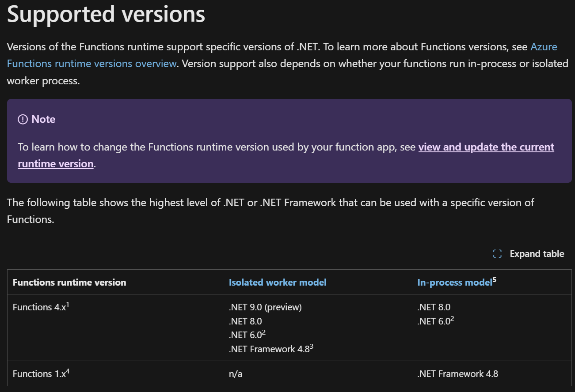Click footnote 4 next to Functions 1.x
This screenshot has height=392, width=575.
(x=68, y=371)
